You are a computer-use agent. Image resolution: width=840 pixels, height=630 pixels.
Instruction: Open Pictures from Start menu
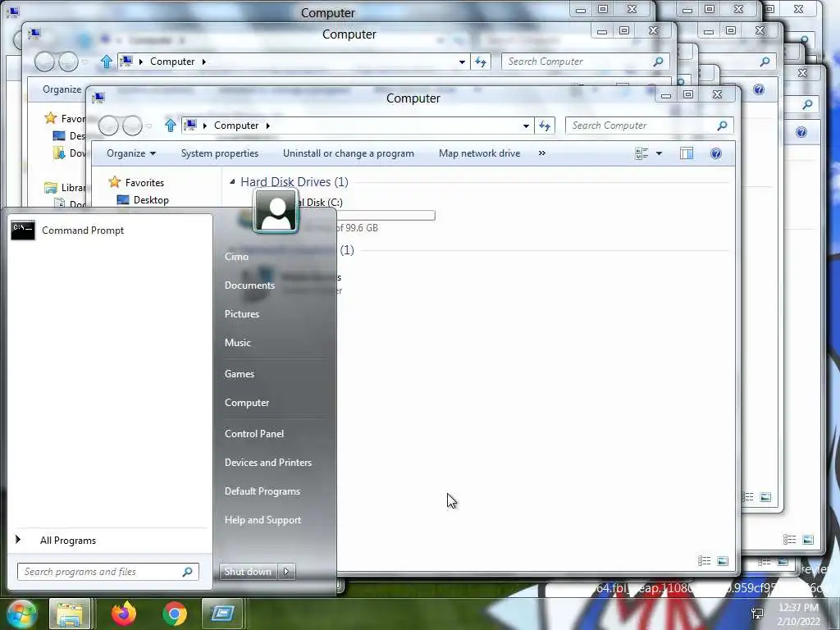[242, 314]
